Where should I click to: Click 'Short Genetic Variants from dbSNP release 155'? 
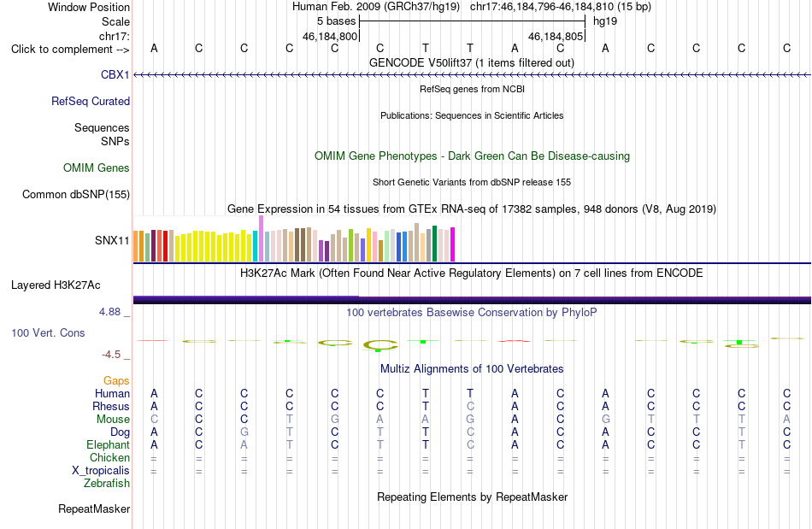(472, 182)
